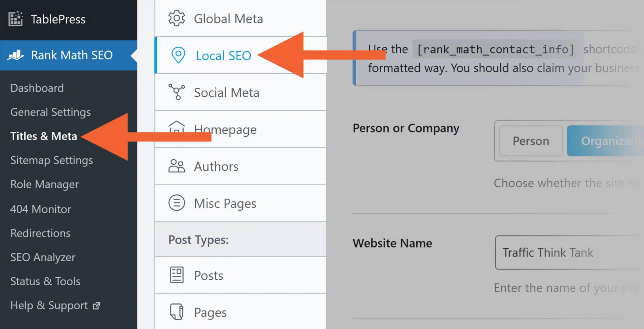Switch to the Social Meta tab
The image size is (644, 329).
tap(241, 92)
